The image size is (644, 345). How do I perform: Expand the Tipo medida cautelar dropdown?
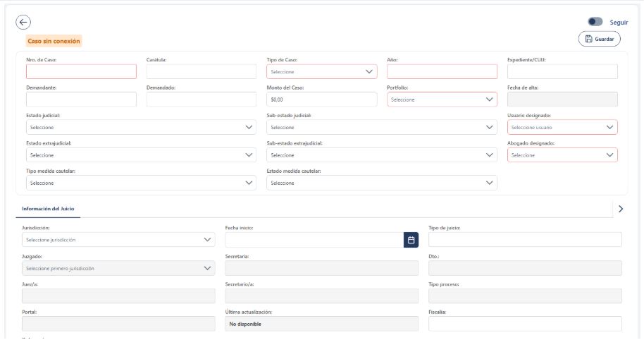click(141, 183)
